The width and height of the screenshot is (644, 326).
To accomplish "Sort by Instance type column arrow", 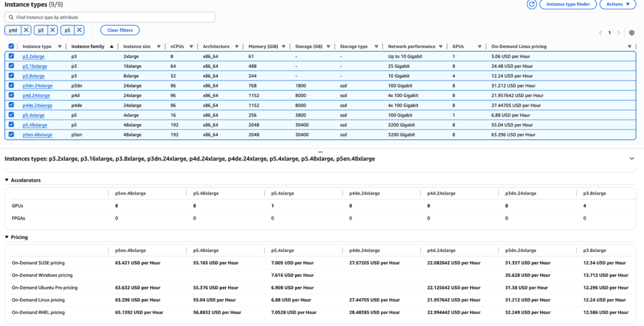I will [x=60, y=47].
